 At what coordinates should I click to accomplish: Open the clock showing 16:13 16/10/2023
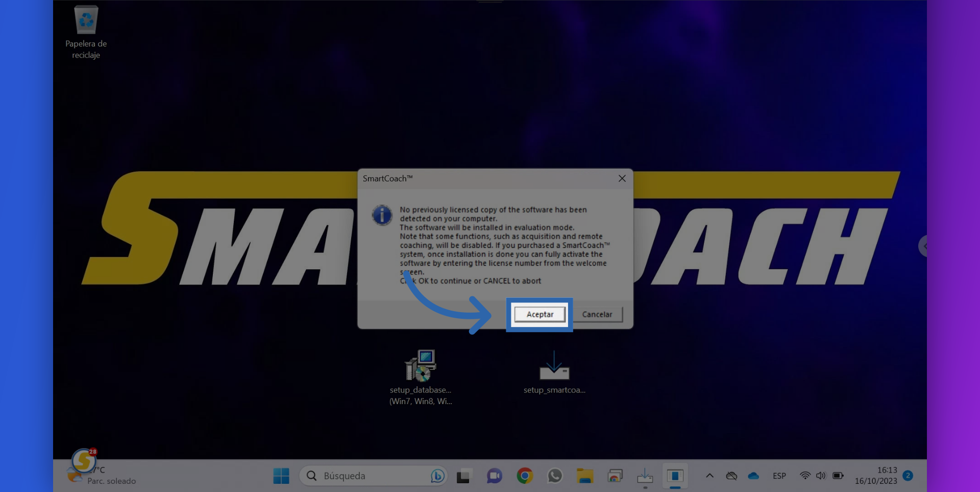[876, 476]
